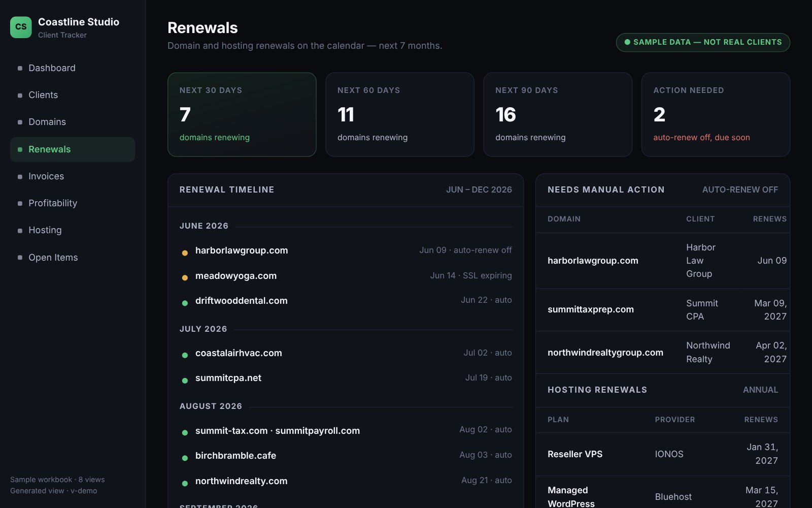This screenshot has height=508, width=812.
Task: Select the Next 90 Days card
Action: pyautogui.click(x=558, y=114)
